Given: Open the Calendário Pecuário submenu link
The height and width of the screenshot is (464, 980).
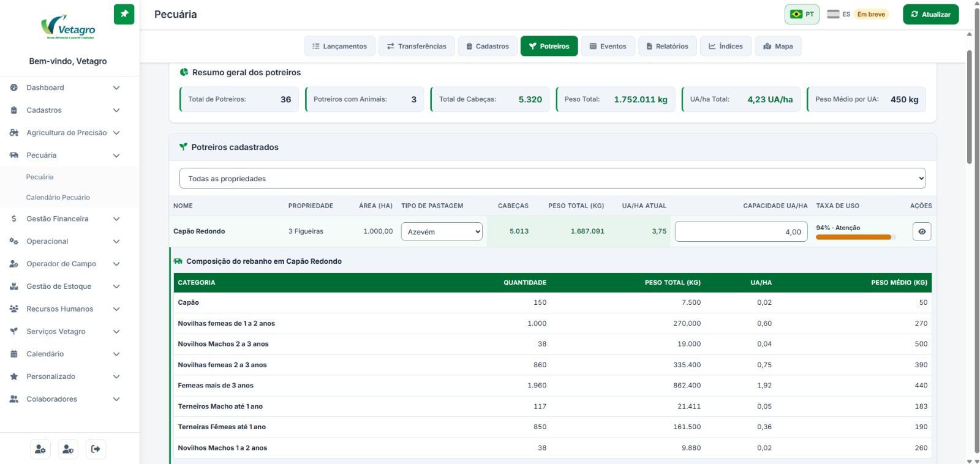Looking at the screenshot, I should (x=58, y=197).
